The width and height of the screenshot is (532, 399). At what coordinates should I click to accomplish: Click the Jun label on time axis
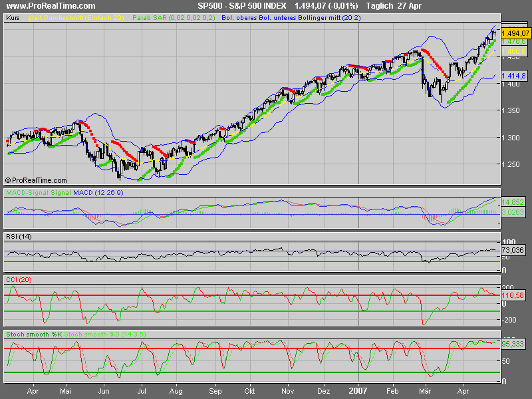point(104,391)
